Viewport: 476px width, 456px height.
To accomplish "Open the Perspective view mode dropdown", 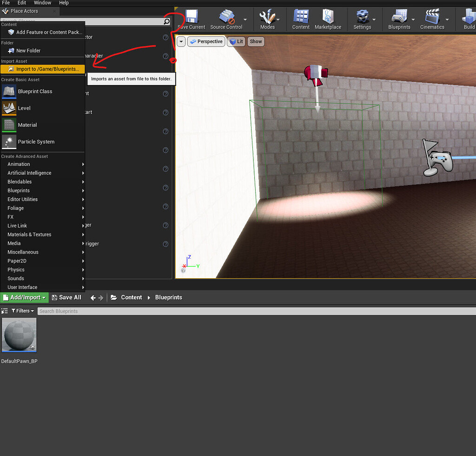I will [x=206, y=41].
